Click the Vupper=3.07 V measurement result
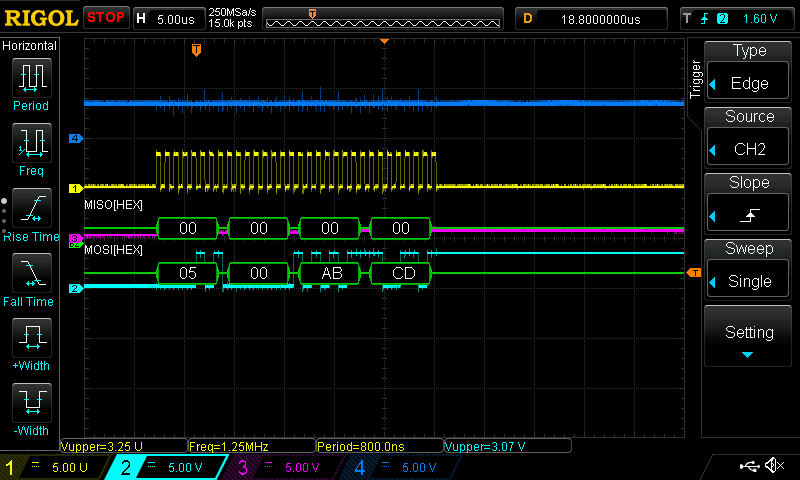 (508, 446)
